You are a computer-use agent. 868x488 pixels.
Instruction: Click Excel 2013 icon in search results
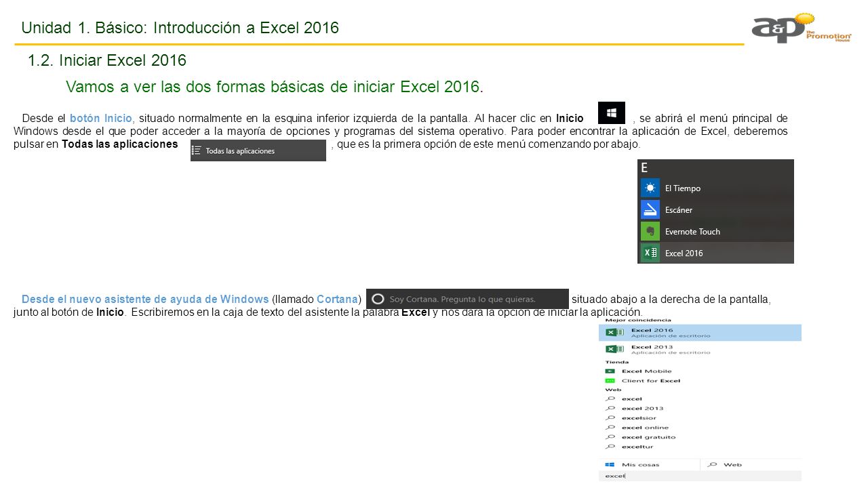614,349
